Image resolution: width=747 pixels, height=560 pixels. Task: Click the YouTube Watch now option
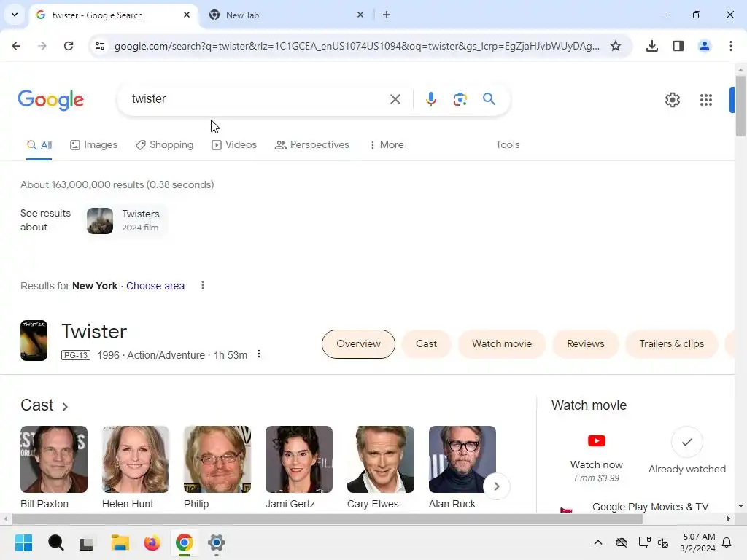click(597, 458)
